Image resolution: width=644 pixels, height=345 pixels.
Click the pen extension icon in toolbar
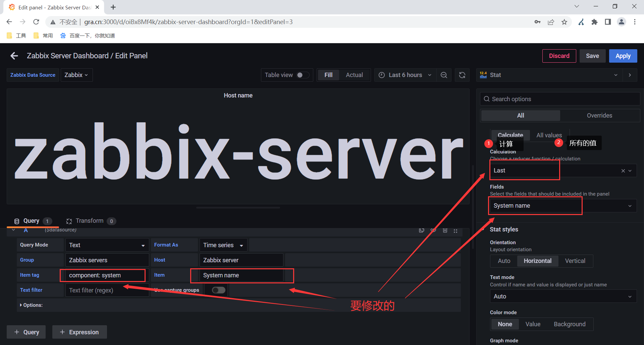pos(581,22)
